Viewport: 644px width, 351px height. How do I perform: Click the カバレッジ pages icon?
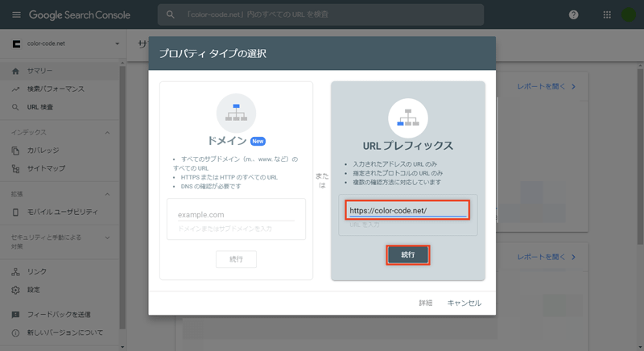pyautogui.click(x=15, y=151)
